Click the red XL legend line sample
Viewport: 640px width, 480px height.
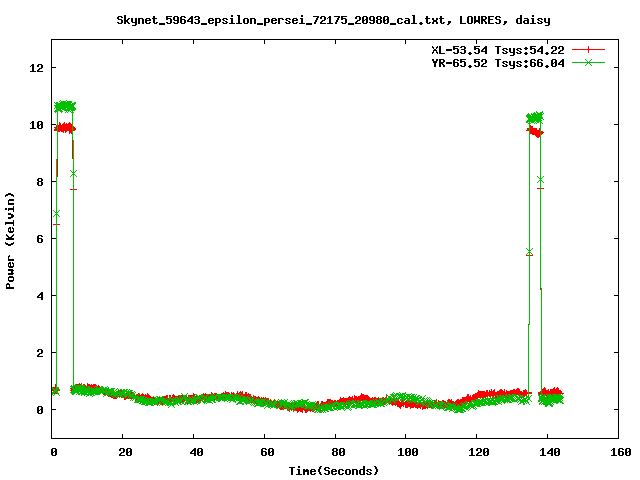(588, 50)
